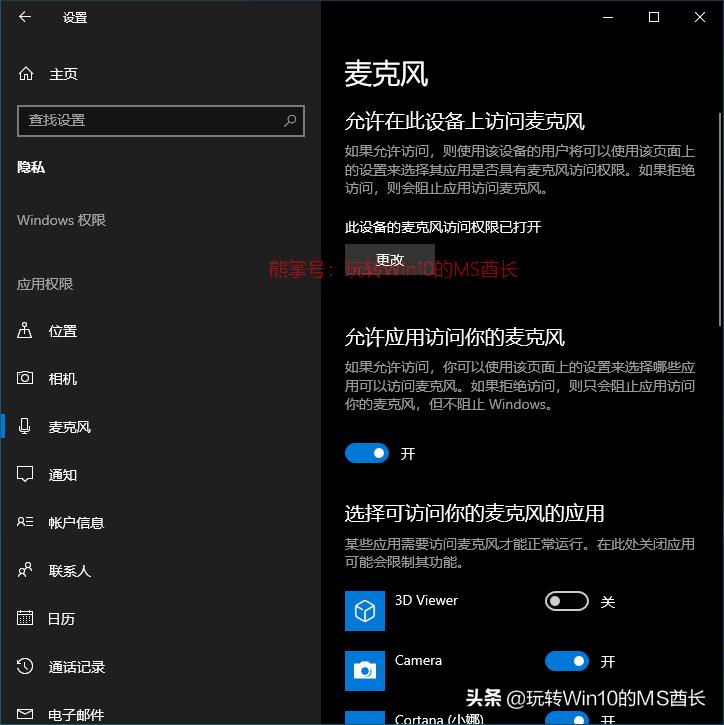
Task: Click the 更改 button
Action: (390, 259)
